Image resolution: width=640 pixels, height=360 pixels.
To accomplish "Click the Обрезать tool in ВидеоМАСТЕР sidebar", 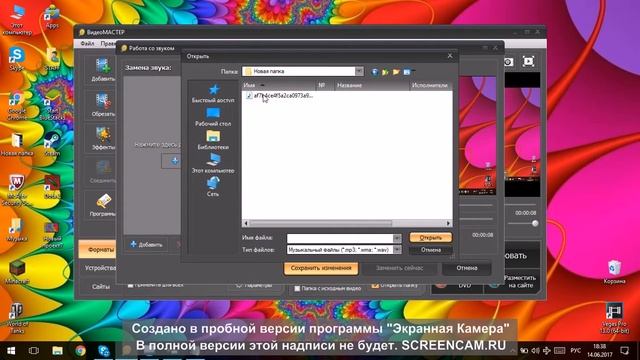I will point(102,105).
